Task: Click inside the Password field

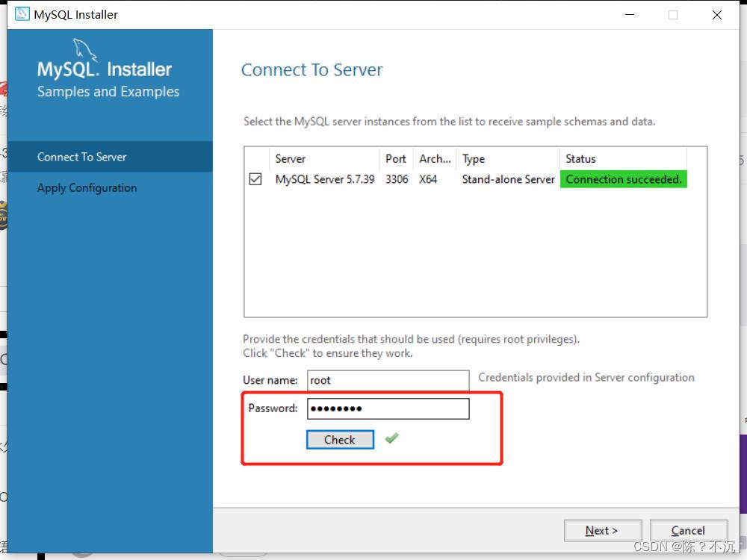Action: tap(388, 408)
